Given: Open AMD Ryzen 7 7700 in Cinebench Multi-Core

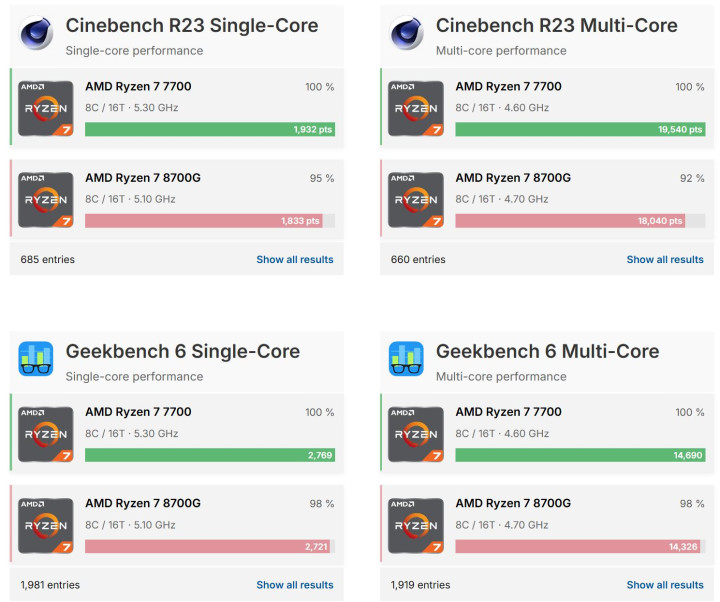Looking at the screenshot, I should [508, 87].
